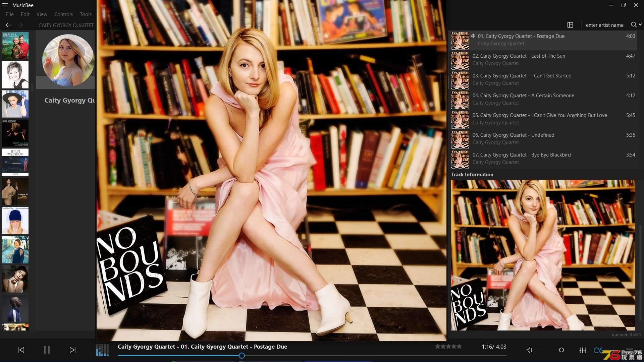Select the Vintage II album thumbnail
Screen dimensions: 644x362
coord(15,191)
